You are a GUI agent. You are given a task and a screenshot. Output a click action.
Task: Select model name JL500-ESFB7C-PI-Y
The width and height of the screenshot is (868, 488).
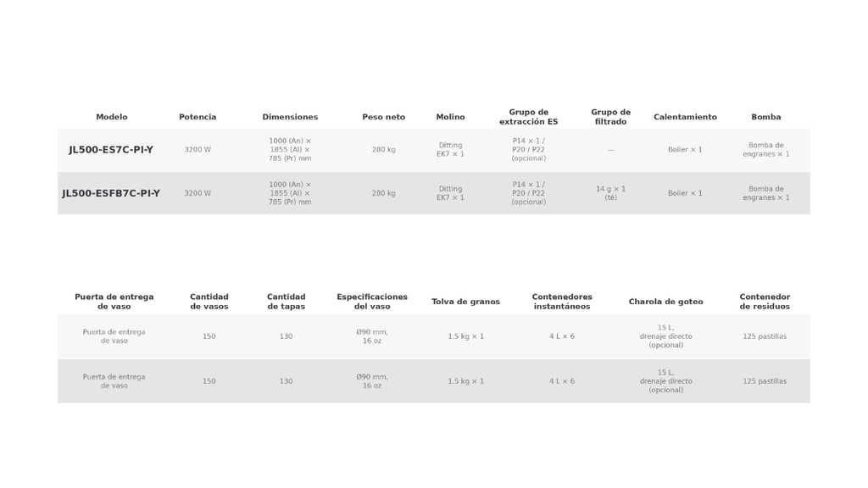[111, 193]
